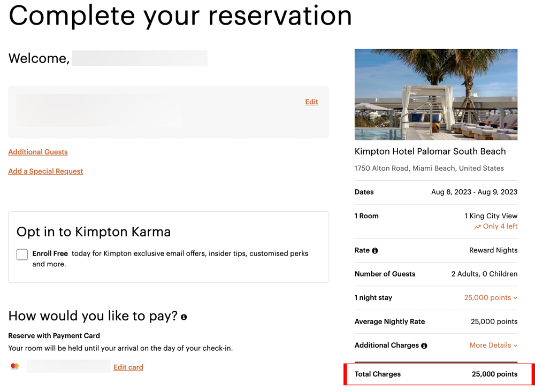Click Edit card to change payment method

tap(128, 367)
